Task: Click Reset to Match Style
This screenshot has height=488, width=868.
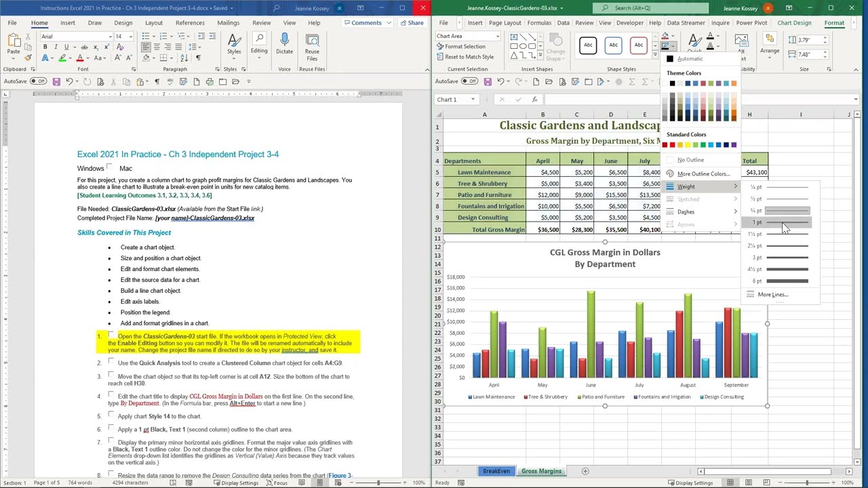Action: click(x=465, y=57)
